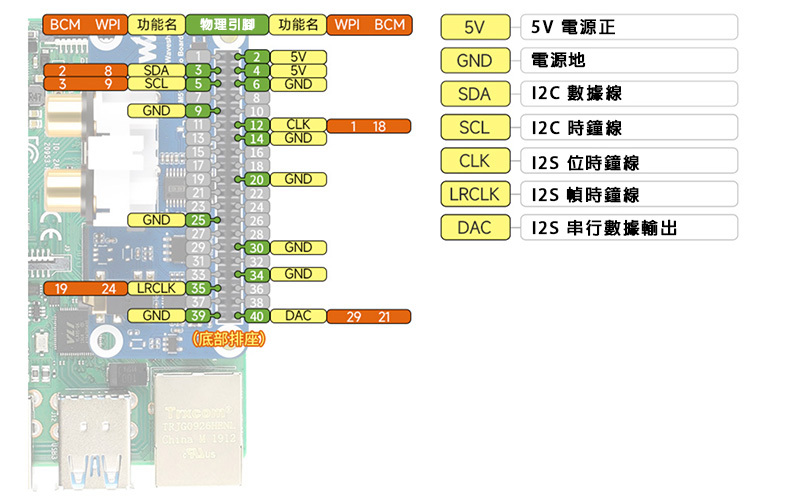Select the SDA function label beside pin 3
This screenshot has width=800, height=500.
[156, 70]
